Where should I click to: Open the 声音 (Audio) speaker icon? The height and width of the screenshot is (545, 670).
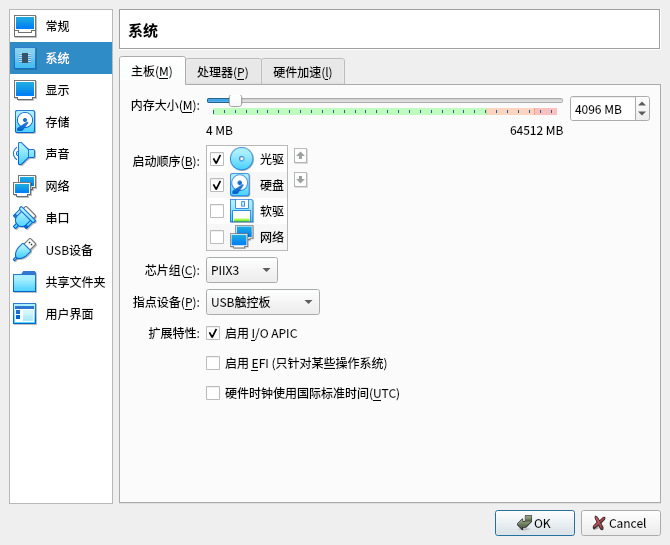click(25, 154)
